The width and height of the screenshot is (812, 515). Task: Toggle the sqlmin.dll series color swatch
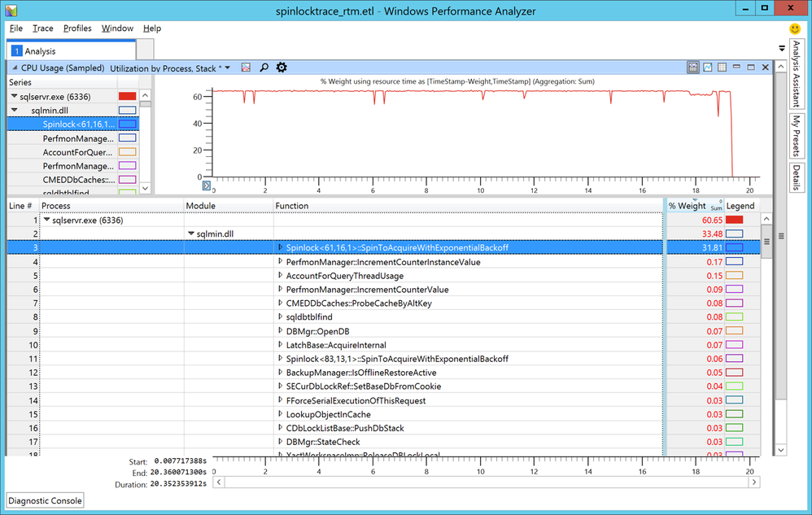tap(128, 111)
